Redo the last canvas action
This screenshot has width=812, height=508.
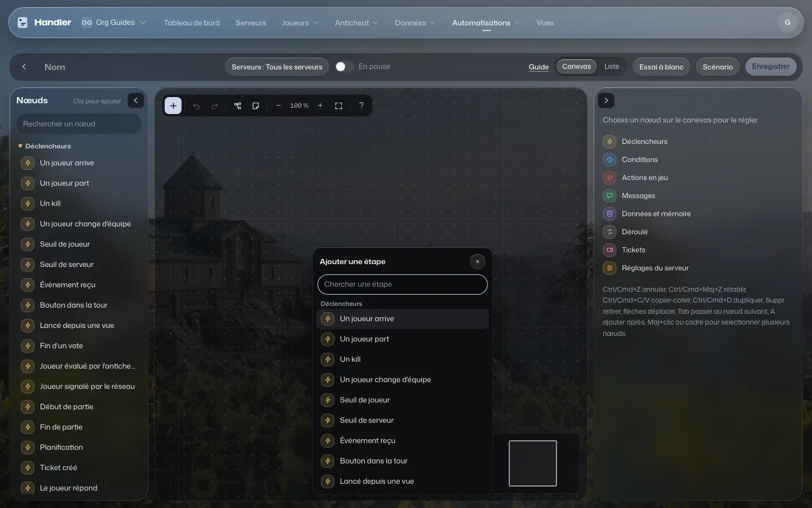pyautogui.click(x=214, y=106)
